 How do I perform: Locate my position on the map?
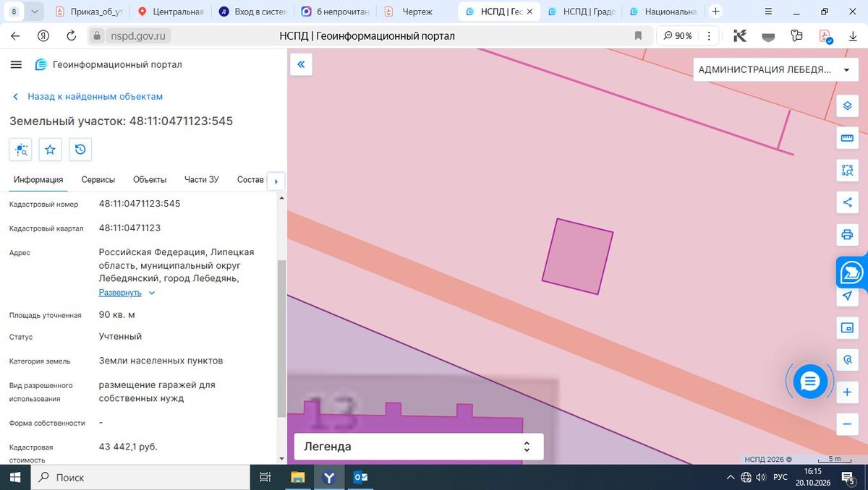click(x=847, y=296)
